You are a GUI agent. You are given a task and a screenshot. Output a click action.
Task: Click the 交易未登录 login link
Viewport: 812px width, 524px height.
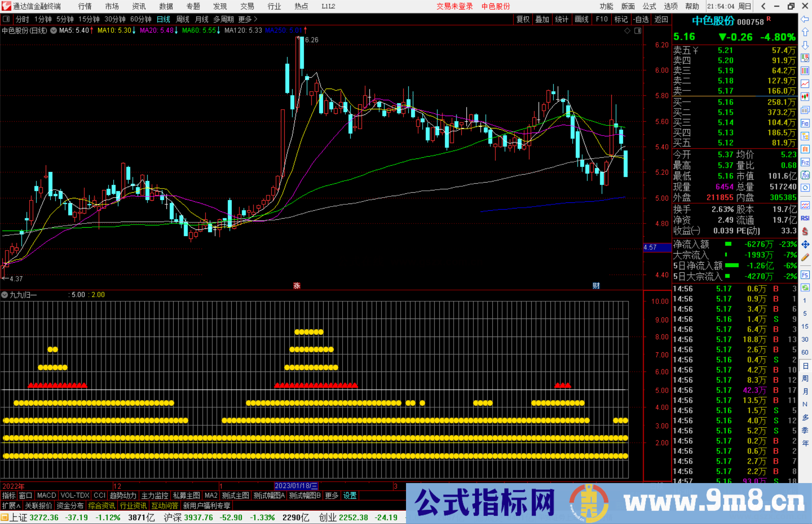pyautogui.click(x=454, y=6)
